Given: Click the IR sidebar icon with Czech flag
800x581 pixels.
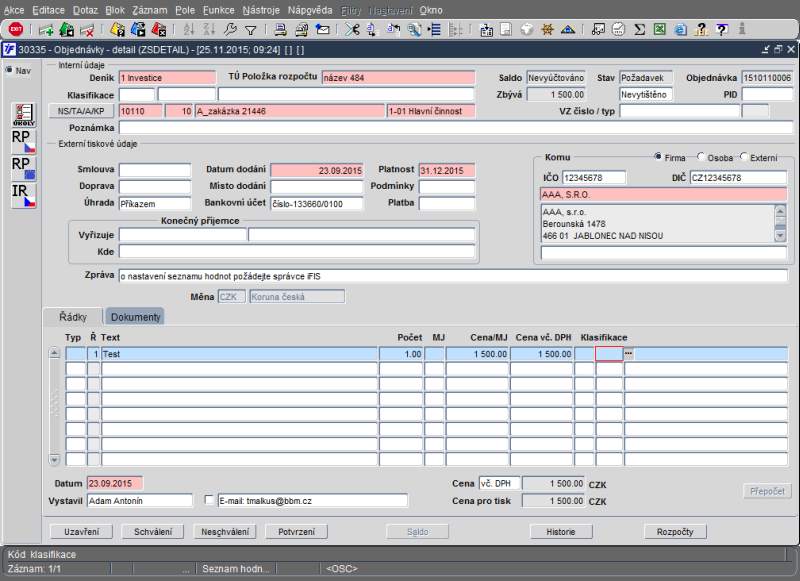Looking at the screenshot, I should 23,195.
